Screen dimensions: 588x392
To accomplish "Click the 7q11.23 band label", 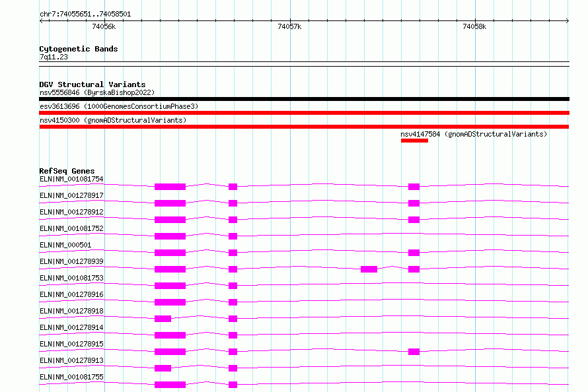I will [x=54, y=57].
